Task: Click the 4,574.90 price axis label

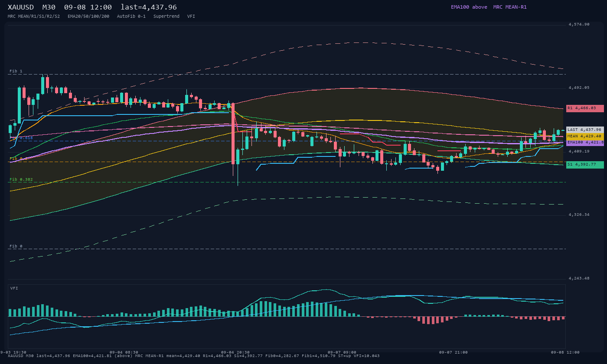Action: 579,25
